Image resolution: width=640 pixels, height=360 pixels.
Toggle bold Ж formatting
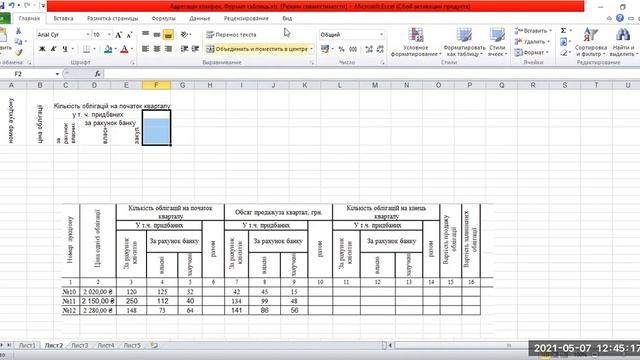tap(42, 49)
